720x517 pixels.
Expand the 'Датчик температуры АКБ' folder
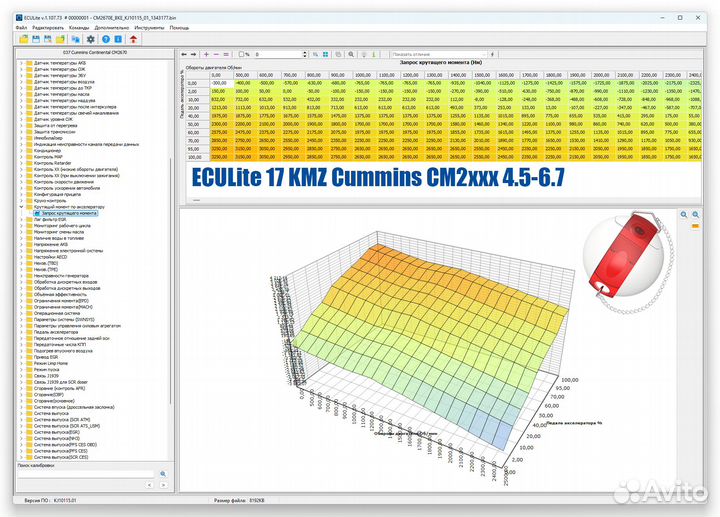coord(21,63)
